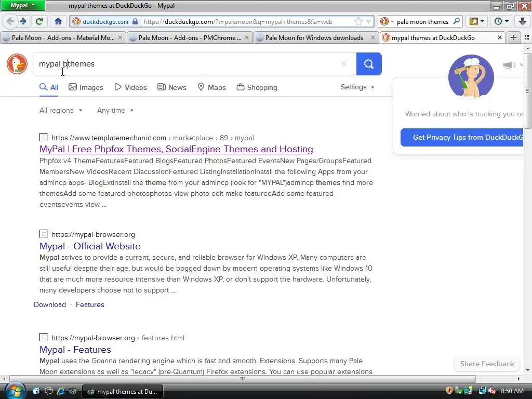Open the home page via house icon
The height and width of the screenshot is (399, 532).
[x=58, y=21]
